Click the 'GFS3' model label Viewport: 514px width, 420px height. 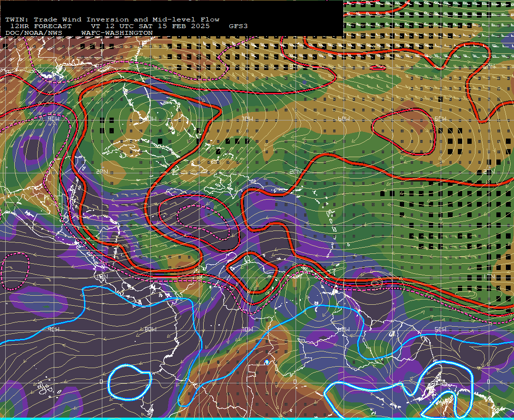[x=238, y=26]
